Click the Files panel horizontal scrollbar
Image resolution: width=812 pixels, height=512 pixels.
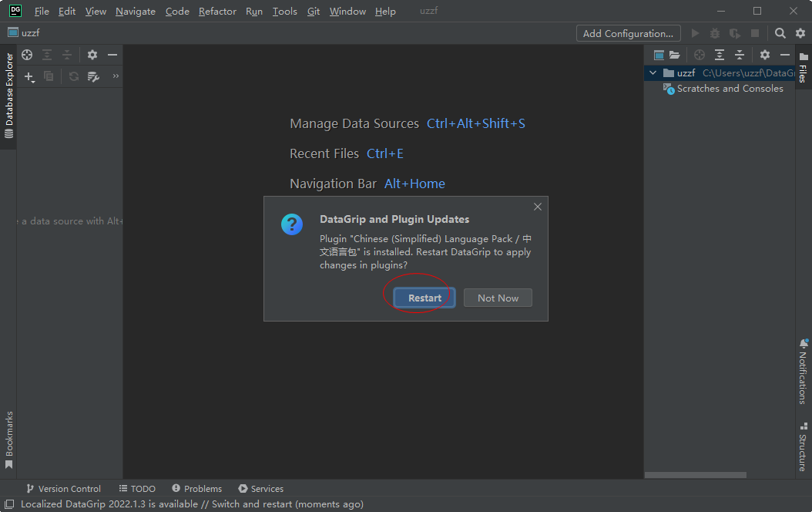(x=696, y=475)
